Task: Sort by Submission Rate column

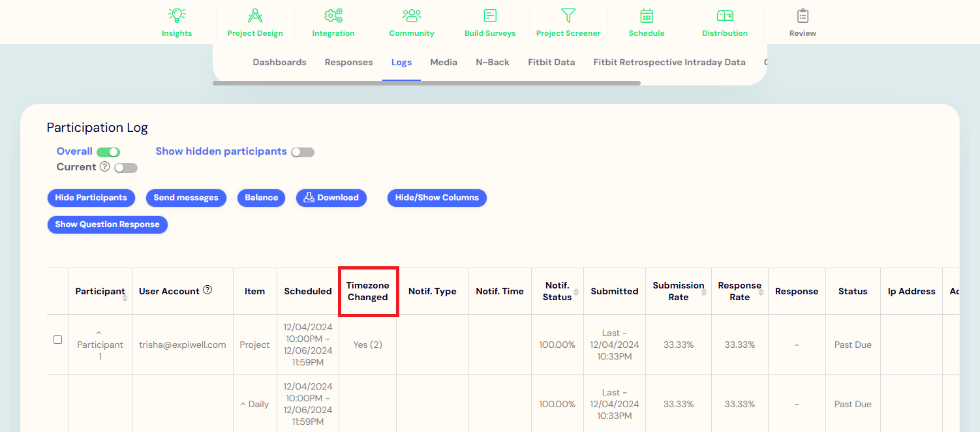Action: pyautogui.click(x=704, y=292)
